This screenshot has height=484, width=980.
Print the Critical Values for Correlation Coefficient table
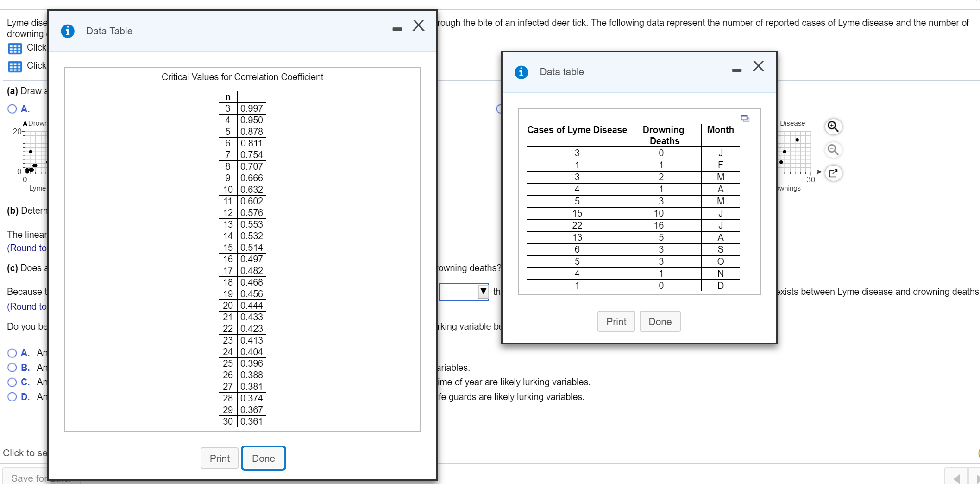220,458
